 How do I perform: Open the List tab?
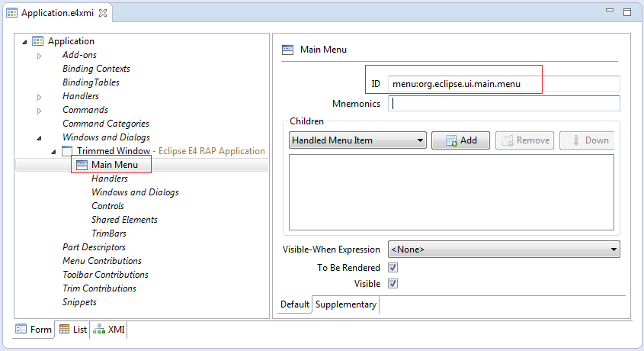coord(73,330)
